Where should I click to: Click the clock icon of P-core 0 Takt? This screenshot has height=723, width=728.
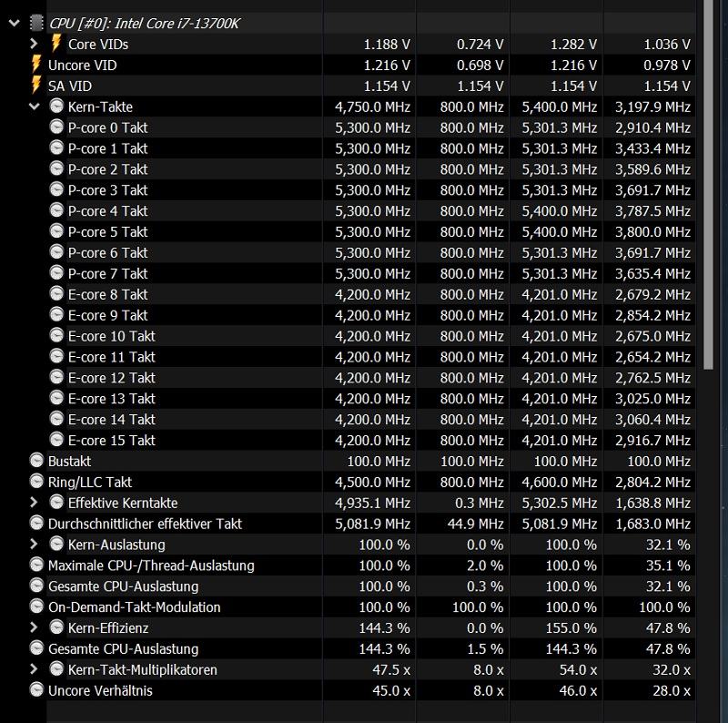point(56,127)
